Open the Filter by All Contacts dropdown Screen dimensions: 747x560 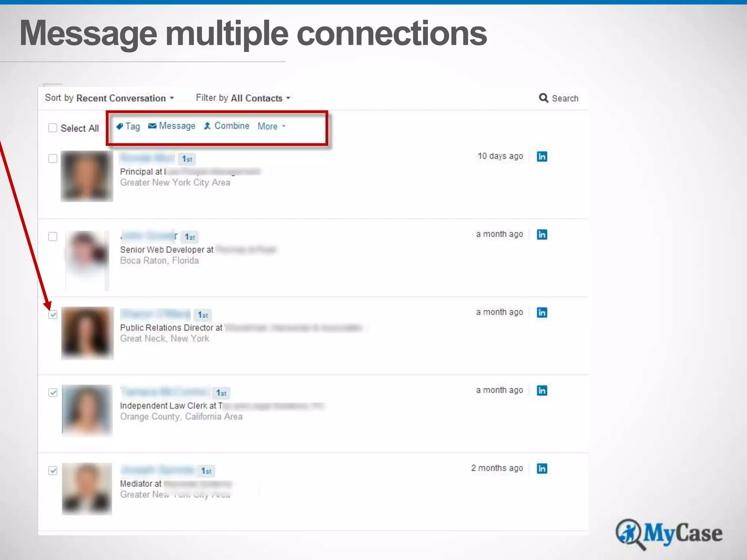pos(243,98)
